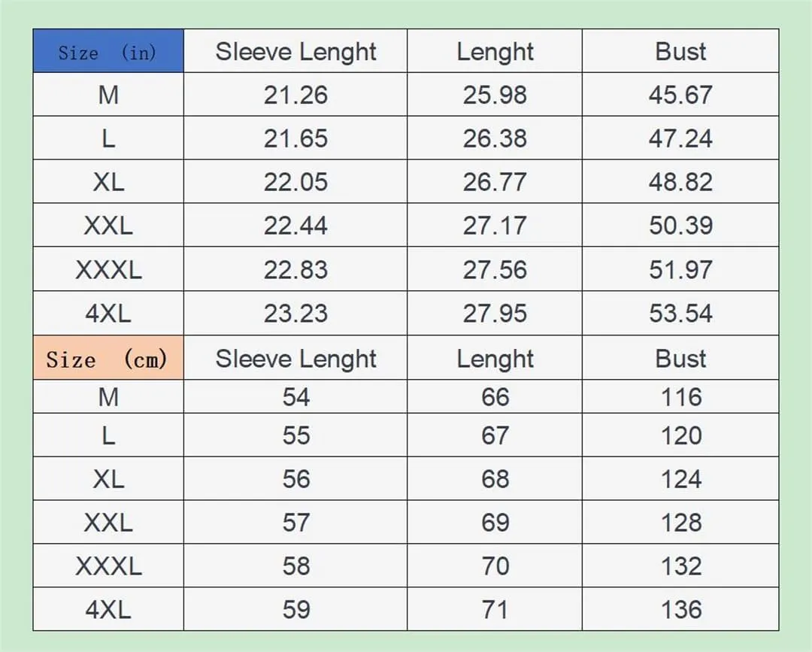Click the 67 length value for L
This screenshot has height=652, width=812.
(495, 435)
